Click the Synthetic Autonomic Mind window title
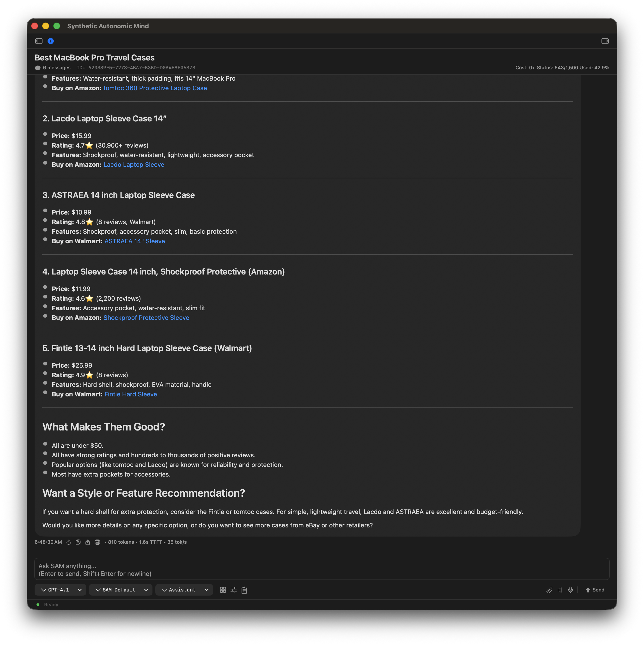The image size is (644, 645). click(x=108, y=26)
